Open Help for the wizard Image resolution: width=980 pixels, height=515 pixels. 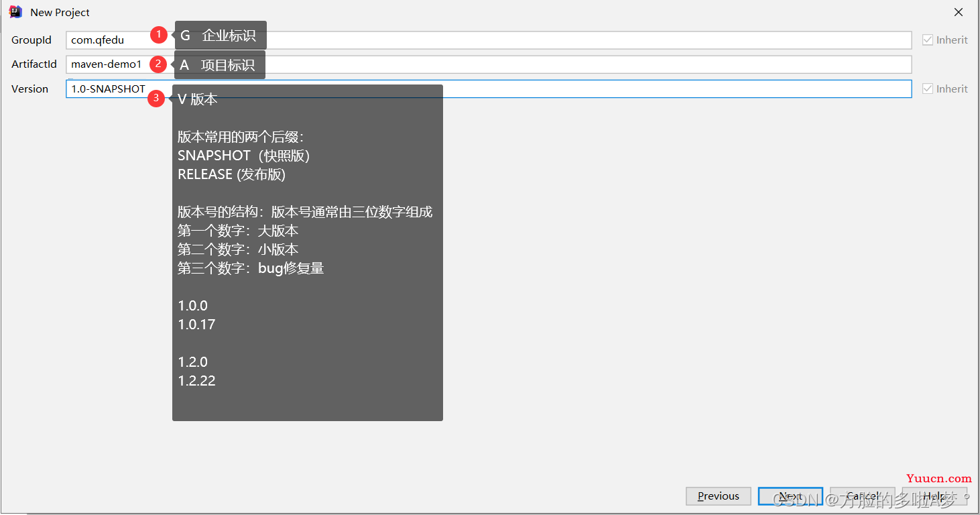click(934, 496)
